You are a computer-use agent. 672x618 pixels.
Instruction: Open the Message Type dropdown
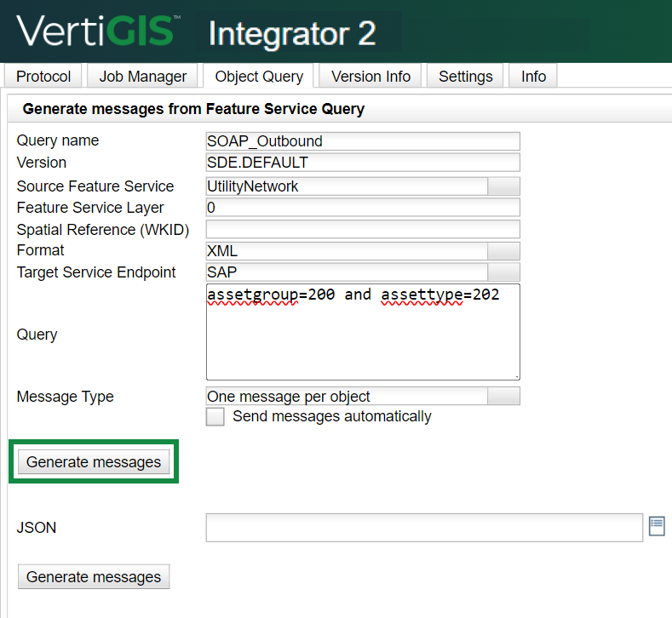tap(503, 396)
